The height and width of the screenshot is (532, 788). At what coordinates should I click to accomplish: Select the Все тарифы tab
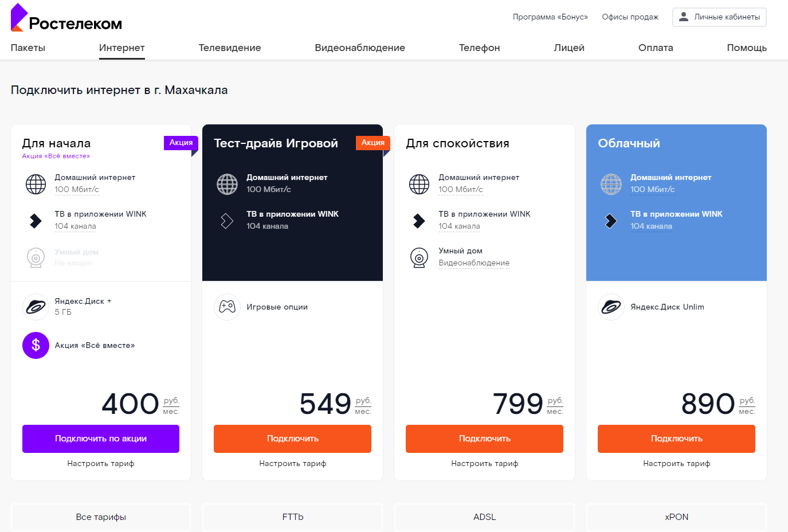101,517
